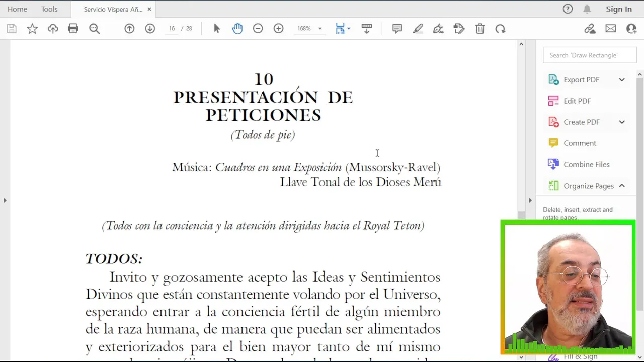Screen dimensions: 644x362
Task: Open the Create PDF tool
Action: (581, 122)
